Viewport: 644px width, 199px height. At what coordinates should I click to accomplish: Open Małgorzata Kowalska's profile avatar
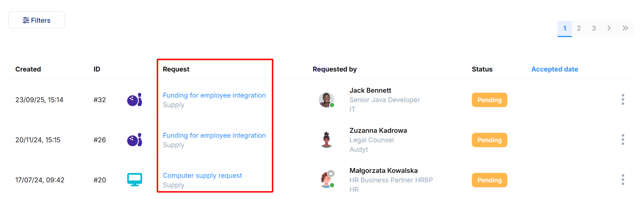(x=327, y=180)
